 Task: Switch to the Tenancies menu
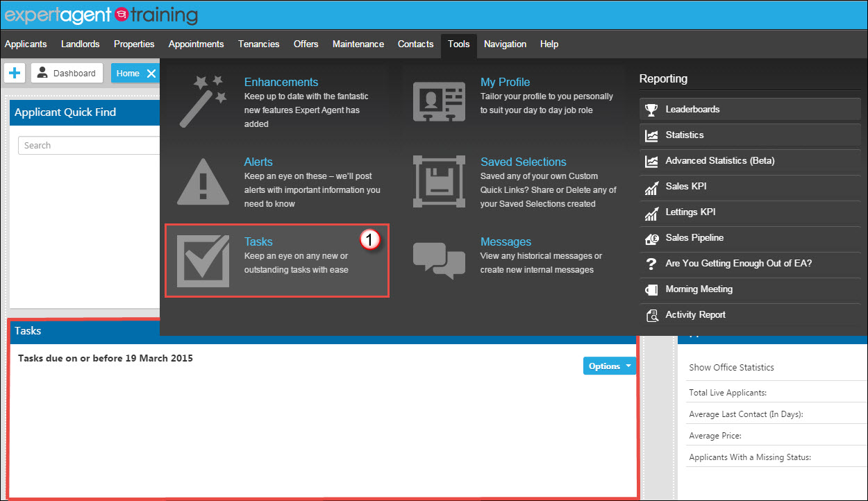click(258, 44)
